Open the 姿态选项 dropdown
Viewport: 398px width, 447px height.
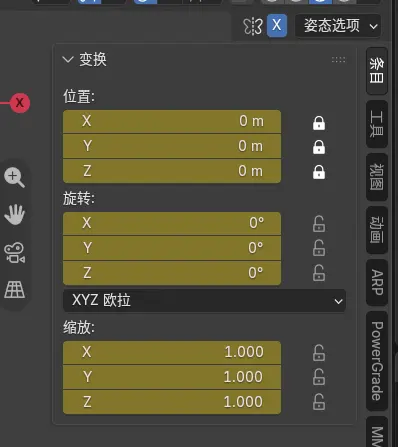click(338, 26)
